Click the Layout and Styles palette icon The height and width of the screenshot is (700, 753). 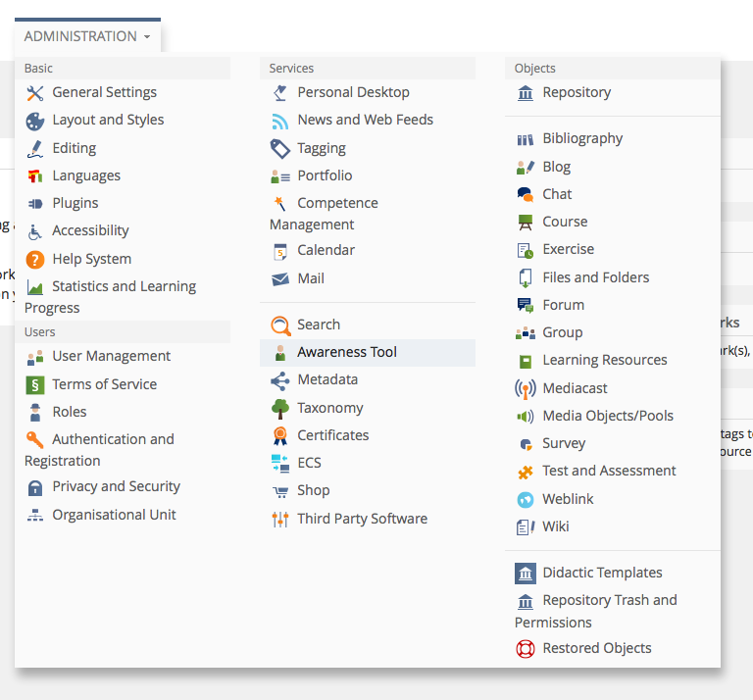35,121
